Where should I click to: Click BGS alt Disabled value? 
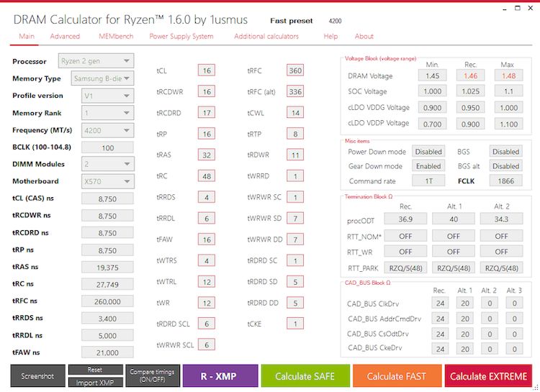click(506, 166)
